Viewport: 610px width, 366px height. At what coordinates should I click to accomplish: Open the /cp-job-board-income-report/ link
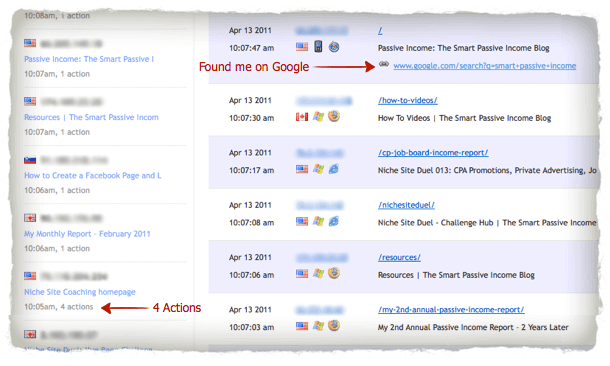click(433, 153)
